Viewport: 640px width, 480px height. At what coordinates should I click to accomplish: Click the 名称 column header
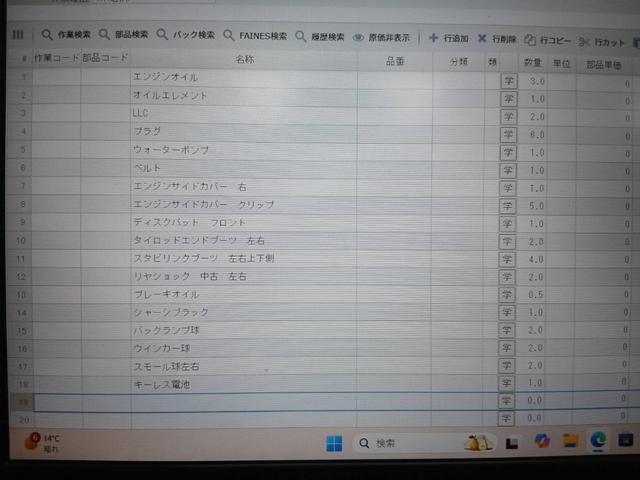[x=243, y=59]
